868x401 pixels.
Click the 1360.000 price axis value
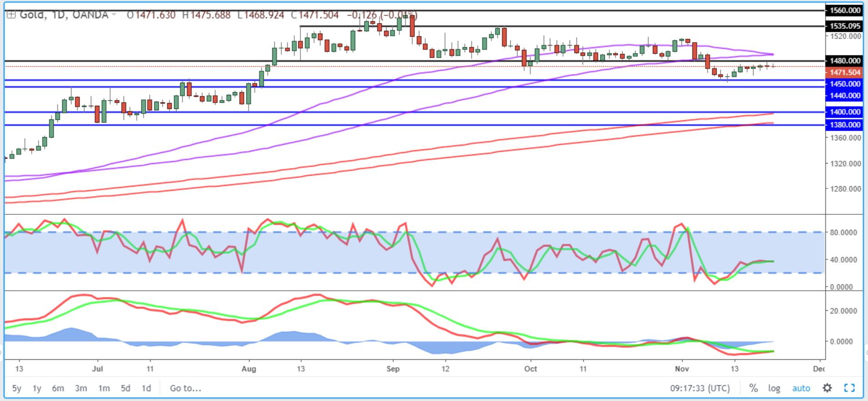846,138
